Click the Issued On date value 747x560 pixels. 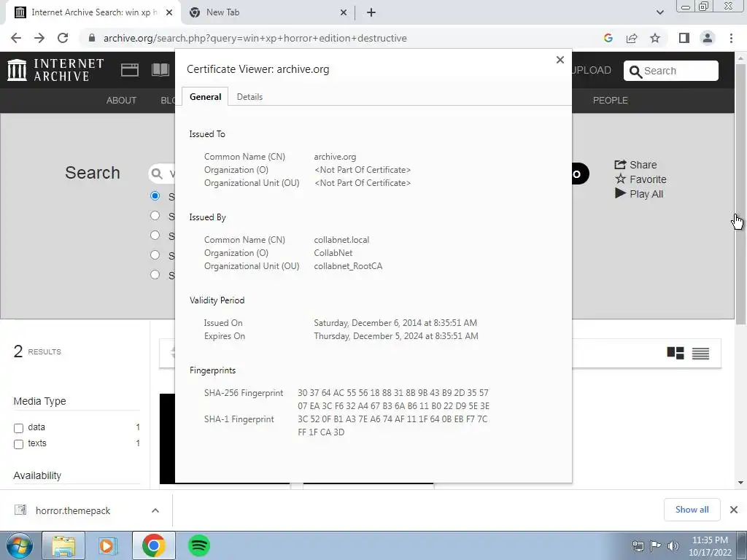pyautogui.click(x=395, y=323)
